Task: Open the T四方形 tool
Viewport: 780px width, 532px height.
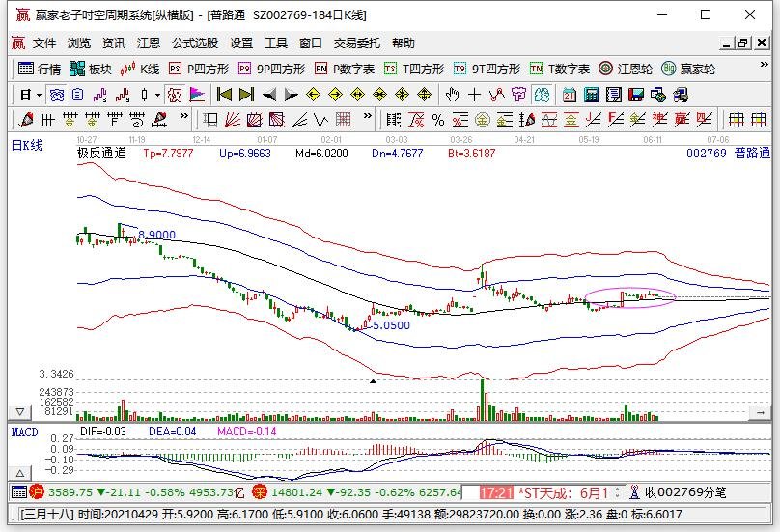Action: coord(414,70)
